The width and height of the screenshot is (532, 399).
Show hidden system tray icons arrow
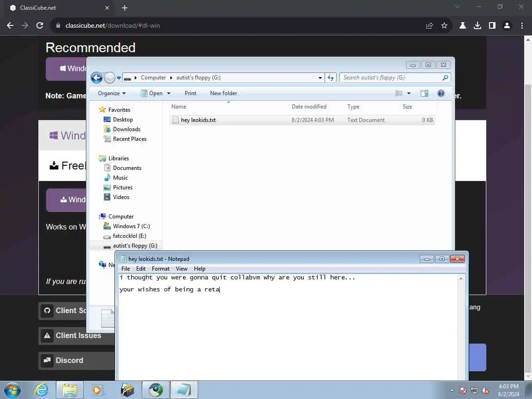(x=452, y=391)
